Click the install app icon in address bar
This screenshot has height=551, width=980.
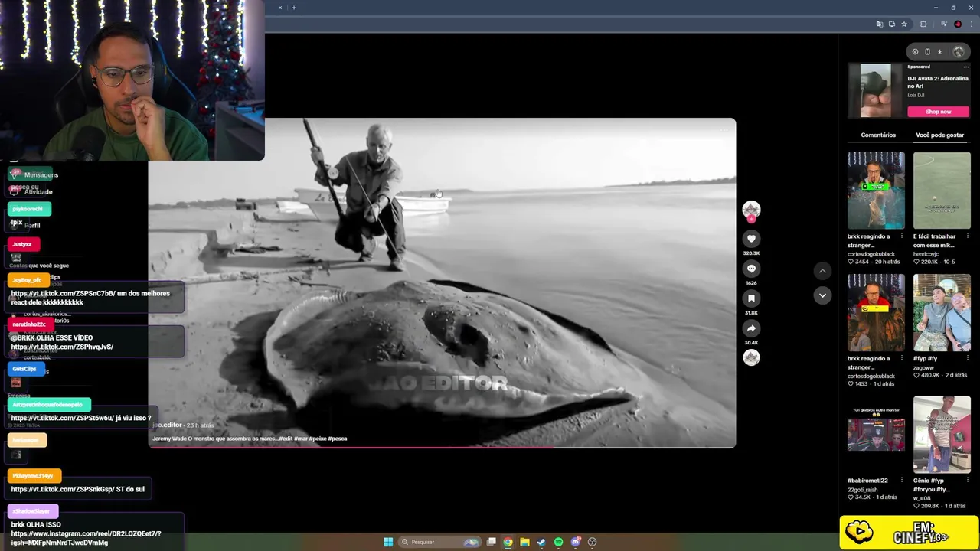(891, 24)
